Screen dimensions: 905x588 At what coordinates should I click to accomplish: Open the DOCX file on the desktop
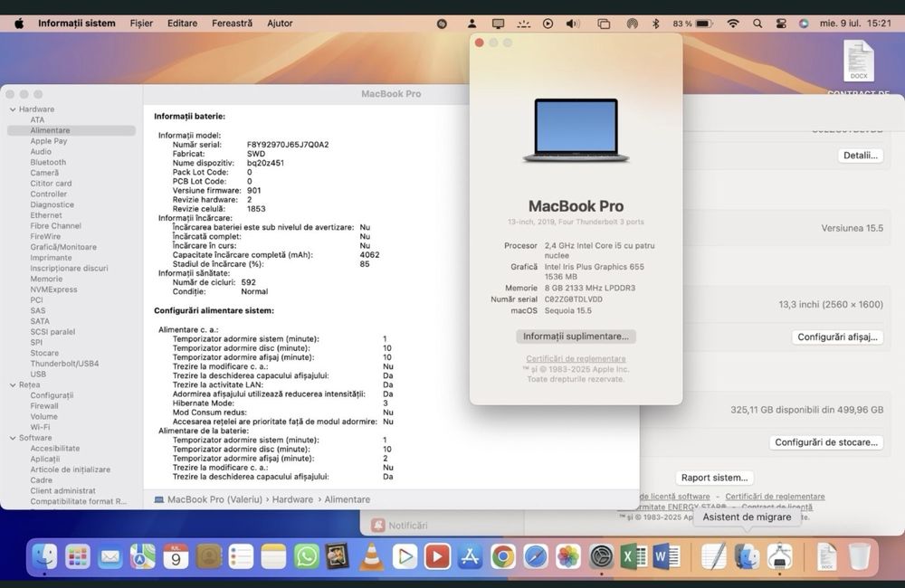pyautogui.click(x=858, y=62)
